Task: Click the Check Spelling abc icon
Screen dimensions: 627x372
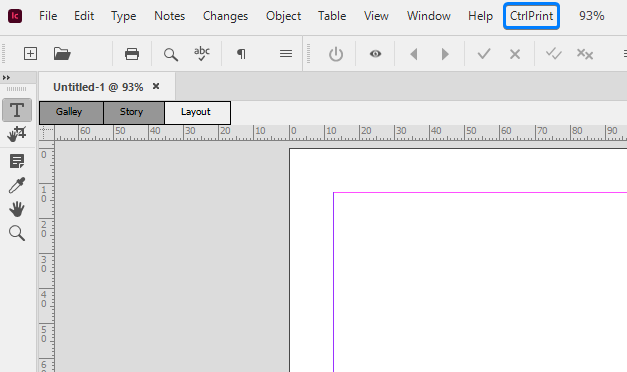Action: pyautogui.click(x=202, y=54)
